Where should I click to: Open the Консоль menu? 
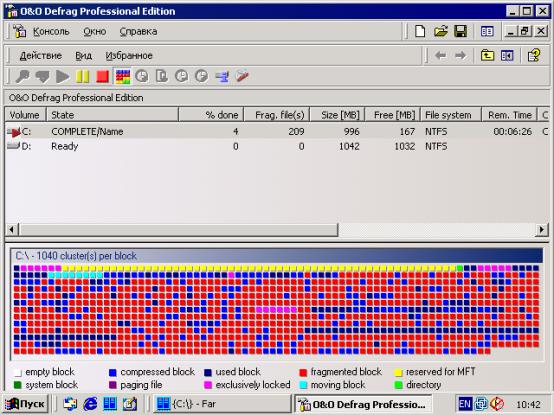pos(51,31)
